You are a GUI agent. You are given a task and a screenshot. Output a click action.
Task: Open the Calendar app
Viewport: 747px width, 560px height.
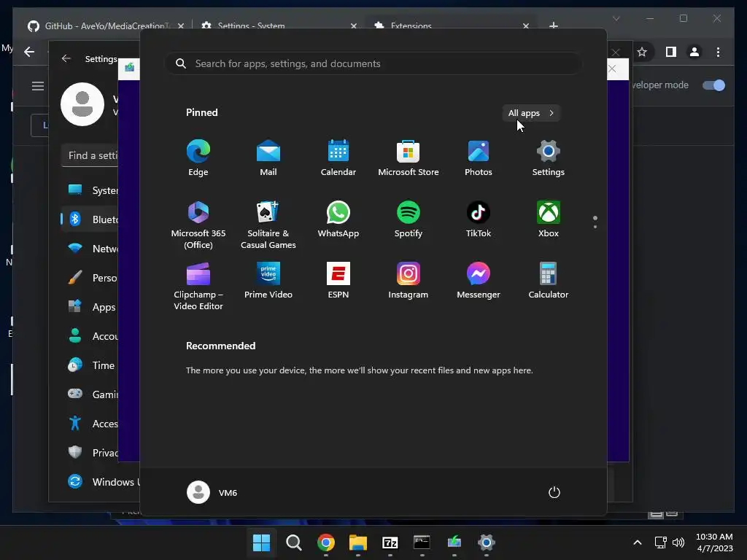[338, 158]
